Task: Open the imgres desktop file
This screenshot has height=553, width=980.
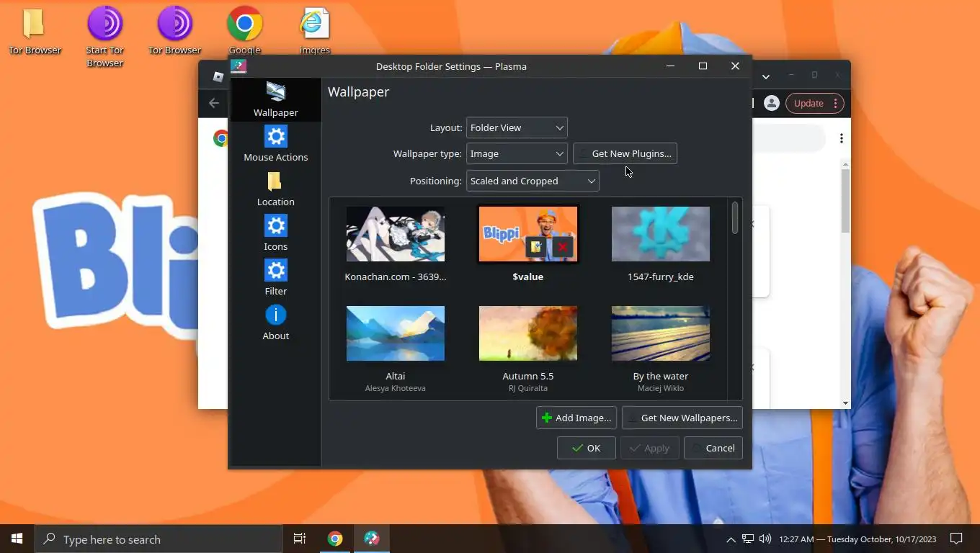Action: [x=314, y=32]
